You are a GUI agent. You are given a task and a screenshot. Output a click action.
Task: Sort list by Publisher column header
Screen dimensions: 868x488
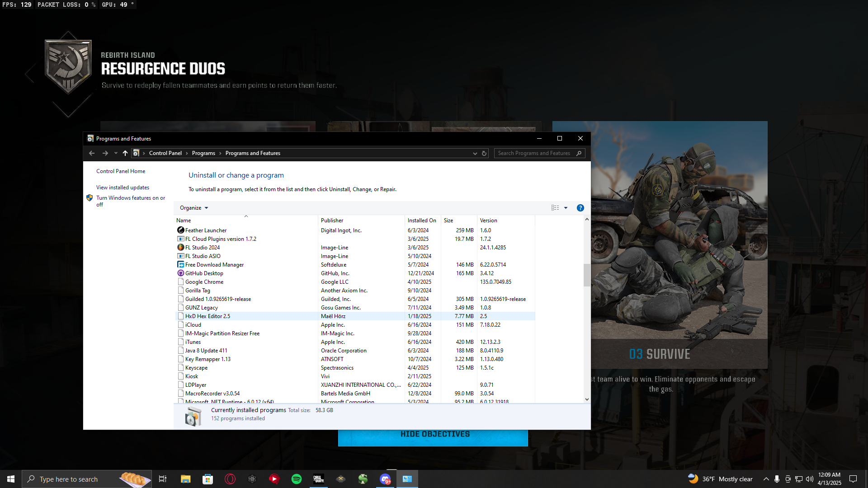pos(361,221)
